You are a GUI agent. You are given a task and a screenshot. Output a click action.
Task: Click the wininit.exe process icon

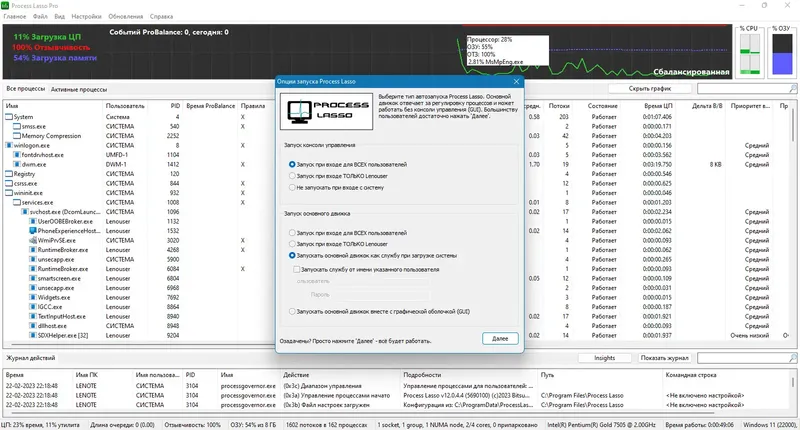9,193
